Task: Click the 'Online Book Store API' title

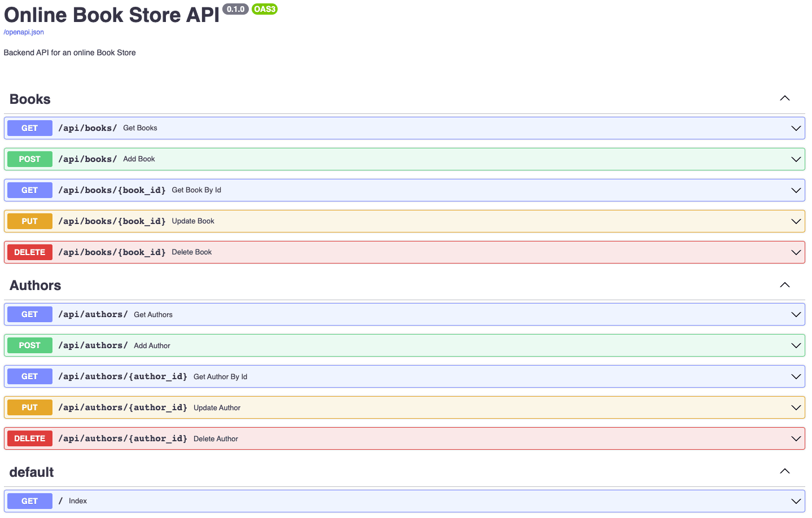Action: [112, 15]
